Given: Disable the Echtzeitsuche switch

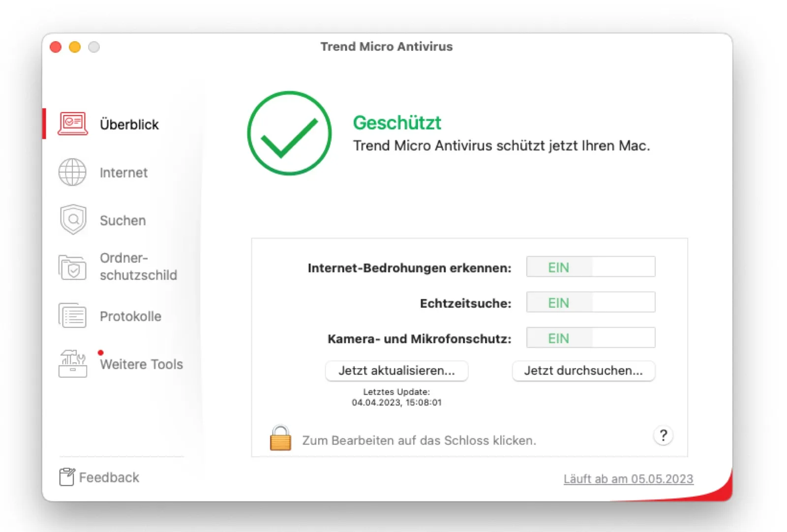Looking at the screenshot, I should tap(590, 302).
